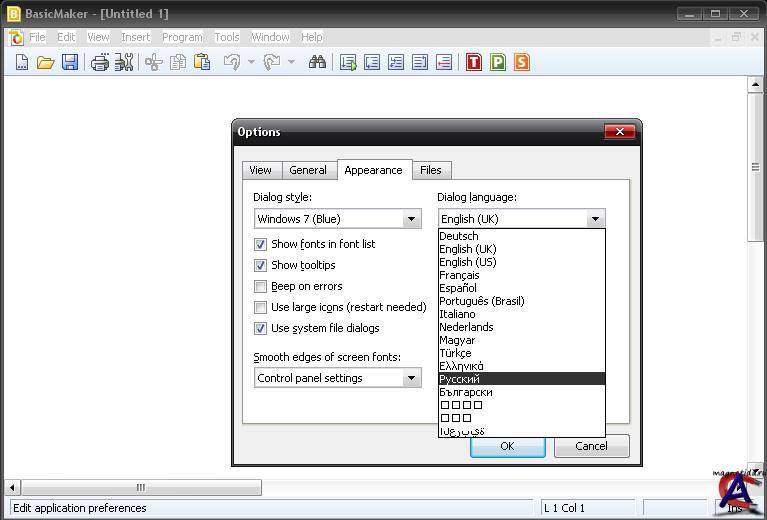Save the document with the floppy disk icon
The image size is (767, 520).
pos(69,62)
